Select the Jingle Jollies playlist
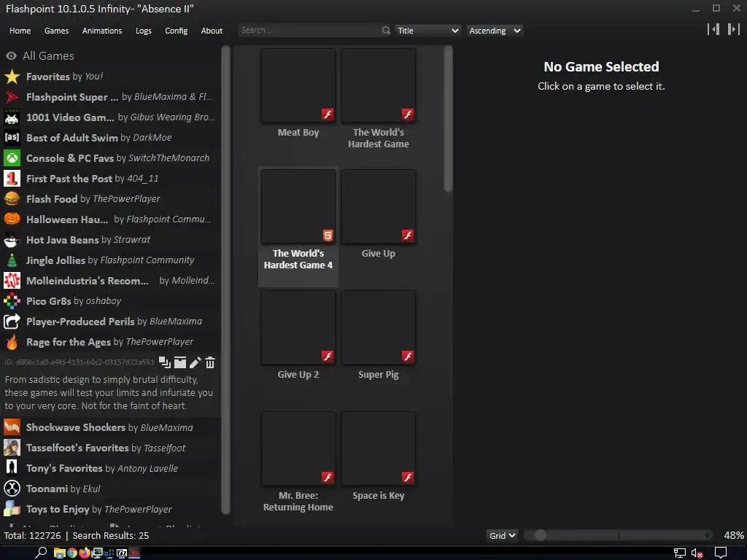Image resolution: width=747 pixels, height=560 pixels. tap(111, 260)
